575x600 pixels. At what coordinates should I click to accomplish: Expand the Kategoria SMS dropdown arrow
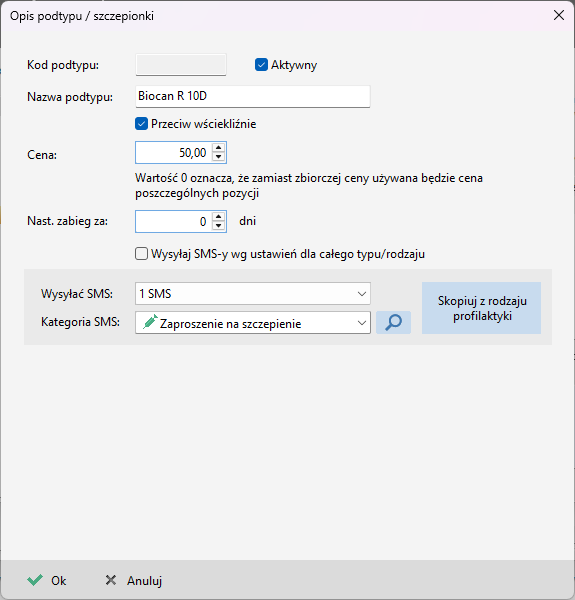coord(362,323)
